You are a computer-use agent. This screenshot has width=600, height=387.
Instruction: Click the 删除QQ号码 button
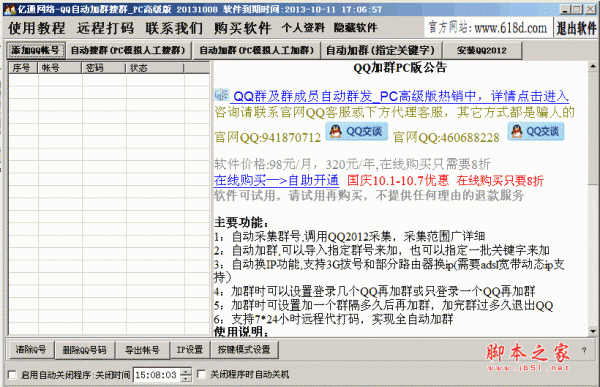[85, 350]
